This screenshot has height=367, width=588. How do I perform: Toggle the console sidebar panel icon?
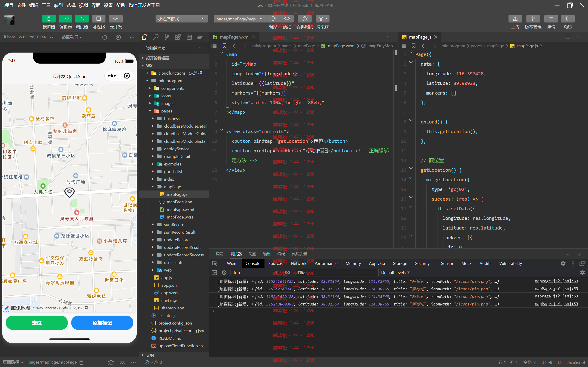[214, 273]
